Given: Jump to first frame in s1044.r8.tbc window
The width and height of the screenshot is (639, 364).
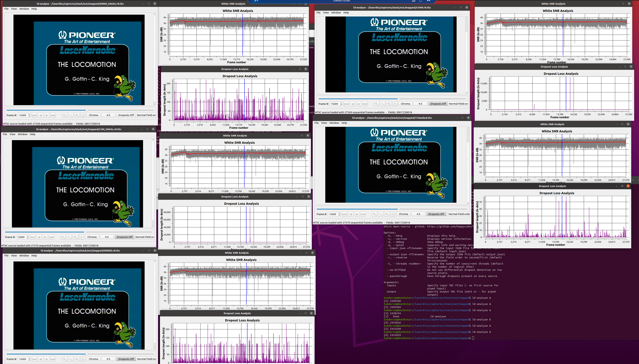Looking at the screenshot, I should (346, 104).
